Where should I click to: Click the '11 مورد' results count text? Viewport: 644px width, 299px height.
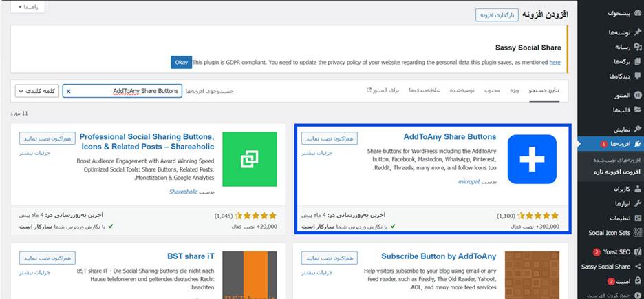(19, 114)
